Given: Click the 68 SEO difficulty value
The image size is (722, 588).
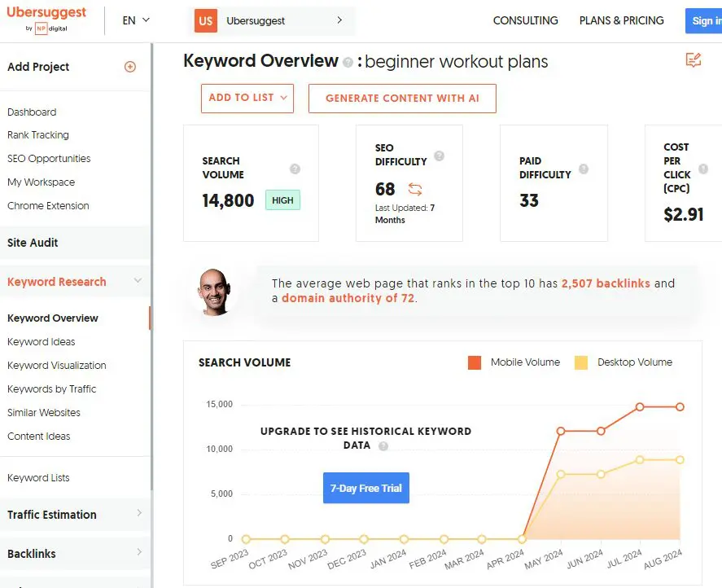Looking at the screenshot, I should pyautogui.click(x=385, y=189).
